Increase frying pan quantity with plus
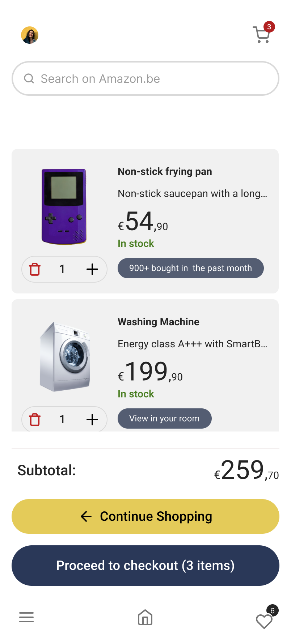The image size is (291, 644). coord(92,269)
